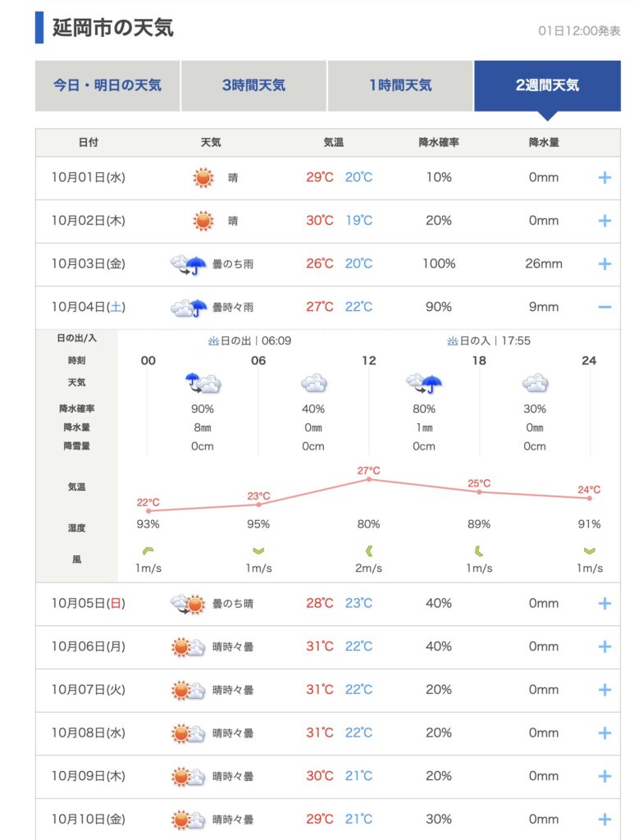The image size is (634, 840).
Task: Expand the 10月05日 row details
Action: 604,604
